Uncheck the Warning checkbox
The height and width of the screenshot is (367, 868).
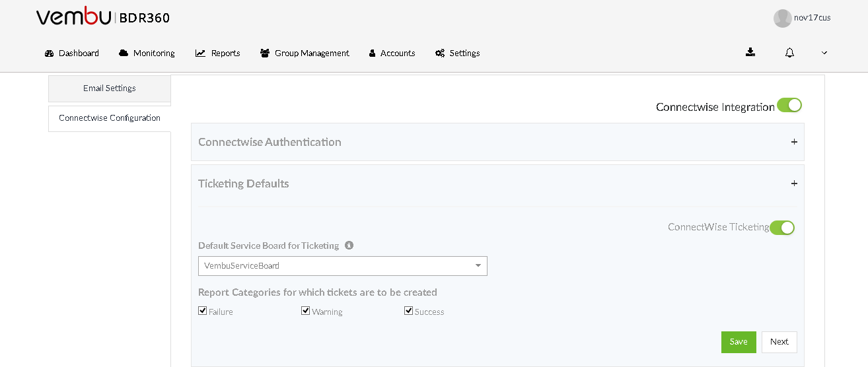306,311
